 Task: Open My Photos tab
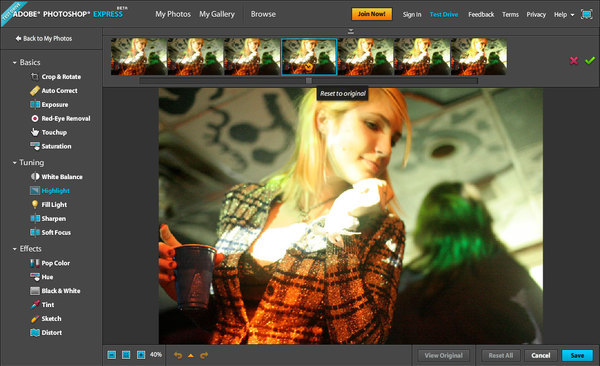click(x=173, y=14)
